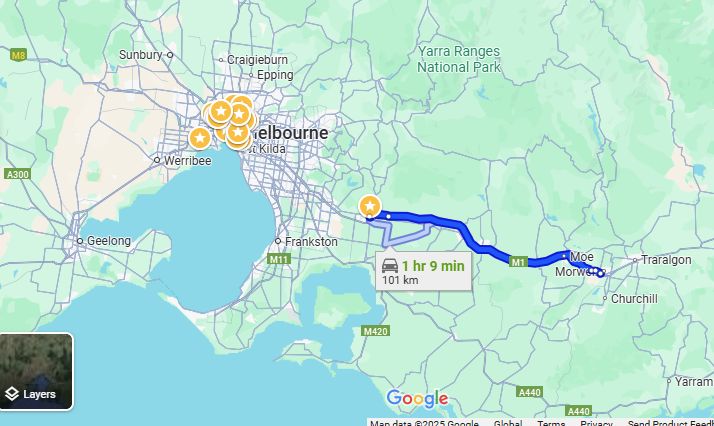Click the route destination marker near Morwell
Screen dimensions: 714x426
(x=601, y=273)
